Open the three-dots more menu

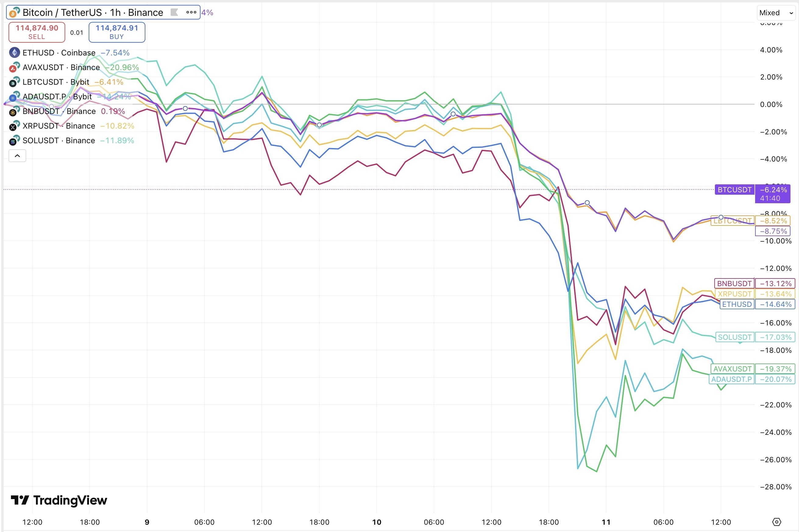pyautogui.click(x=191, y=12)
